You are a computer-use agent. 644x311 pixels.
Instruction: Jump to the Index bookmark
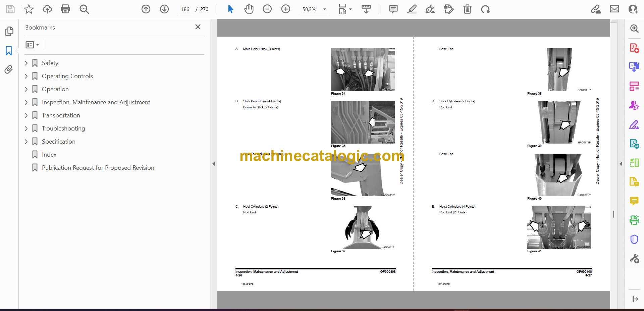click(49, 155)
